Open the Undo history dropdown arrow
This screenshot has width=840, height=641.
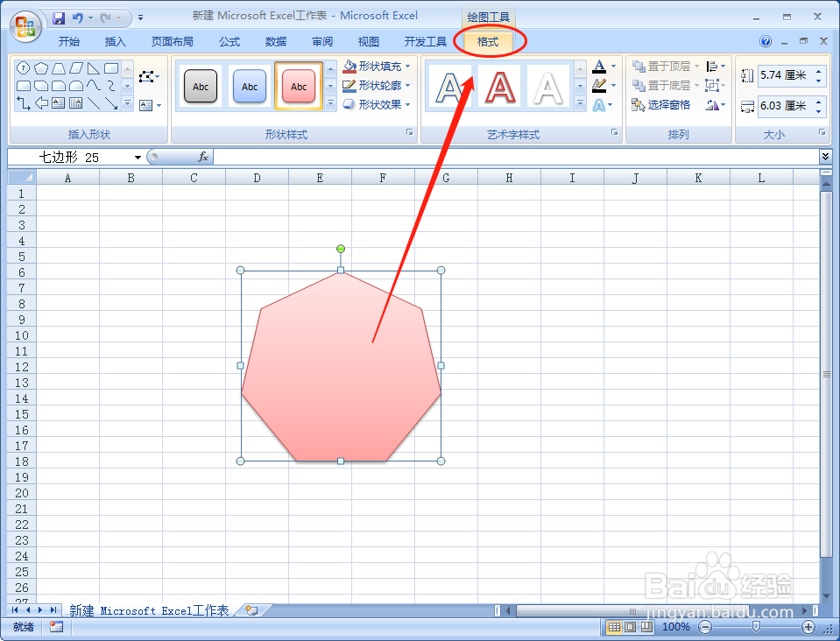[x=90, y=18]
